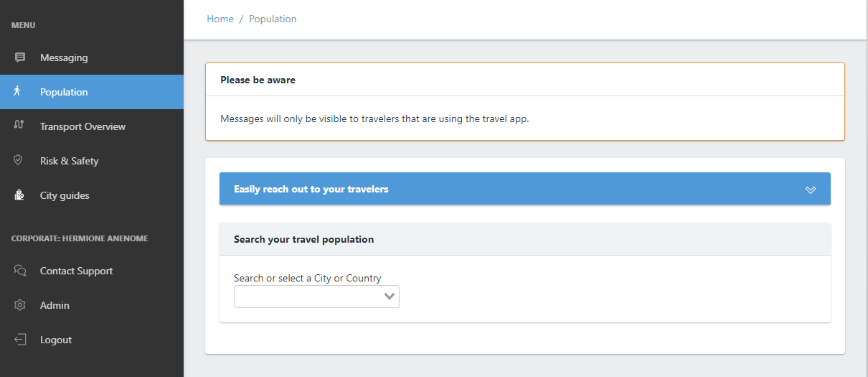Click the Logout label
Image resolution: width=868 pixels, height=377 pixels.
point(56,340)
